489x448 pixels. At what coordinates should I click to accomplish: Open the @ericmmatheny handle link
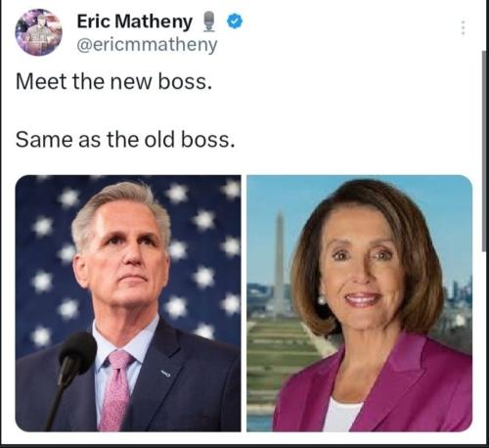(x=147, y=45)
